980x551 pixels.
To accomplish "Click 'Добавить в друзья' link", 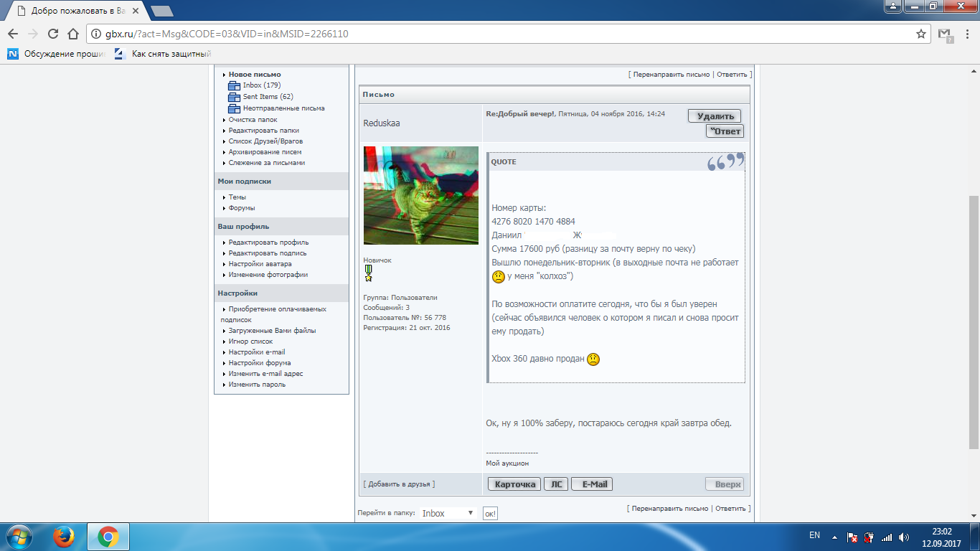I will point(399,484).
